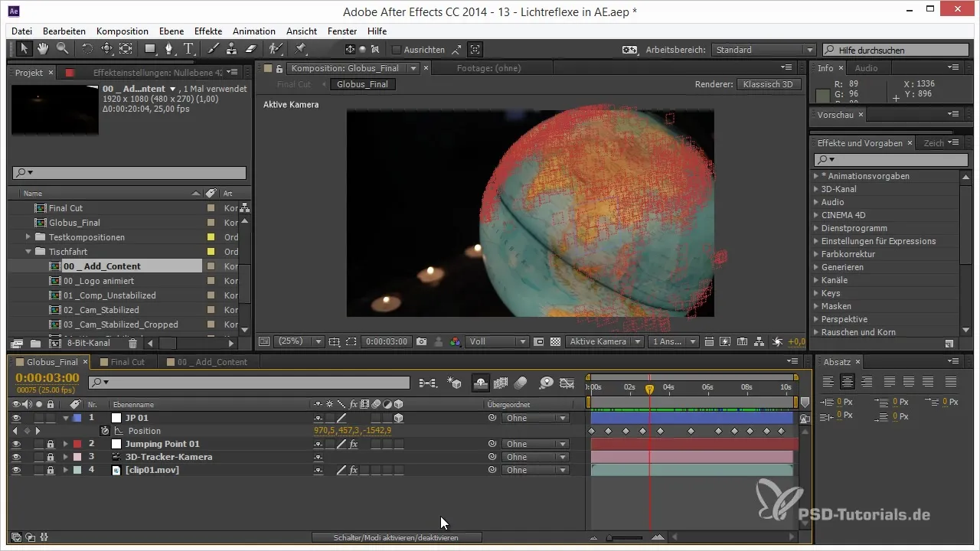Select 02 _Cam_Stabilized composition in project
The image size is (980, 551).
click(101, 310)
